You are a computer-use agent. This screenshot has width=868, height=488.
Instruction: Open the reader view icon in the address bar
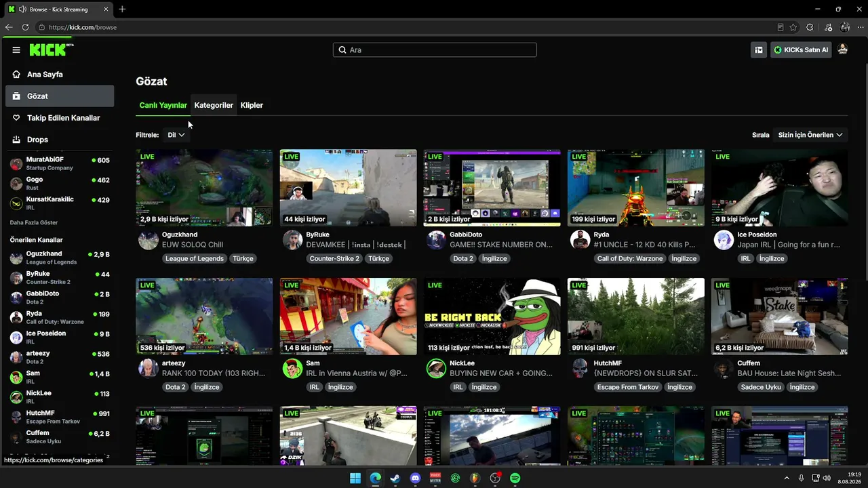(x=781, y=27)
